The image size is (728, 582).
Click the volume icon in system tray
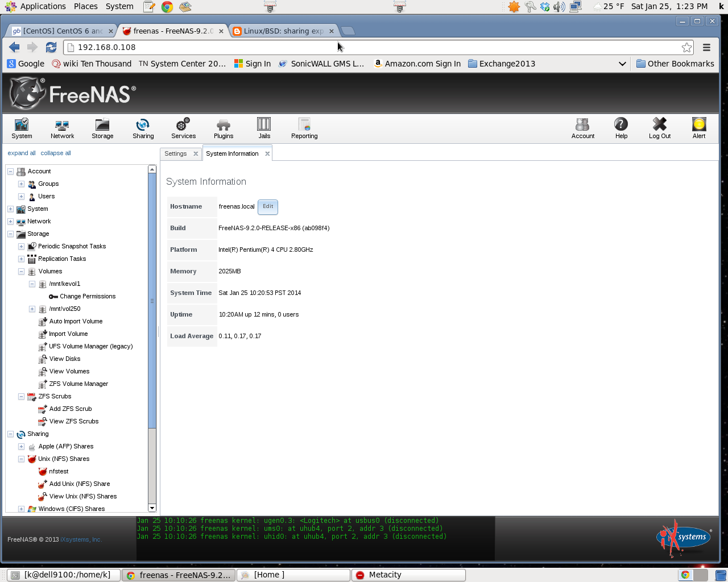coord(560,7)
